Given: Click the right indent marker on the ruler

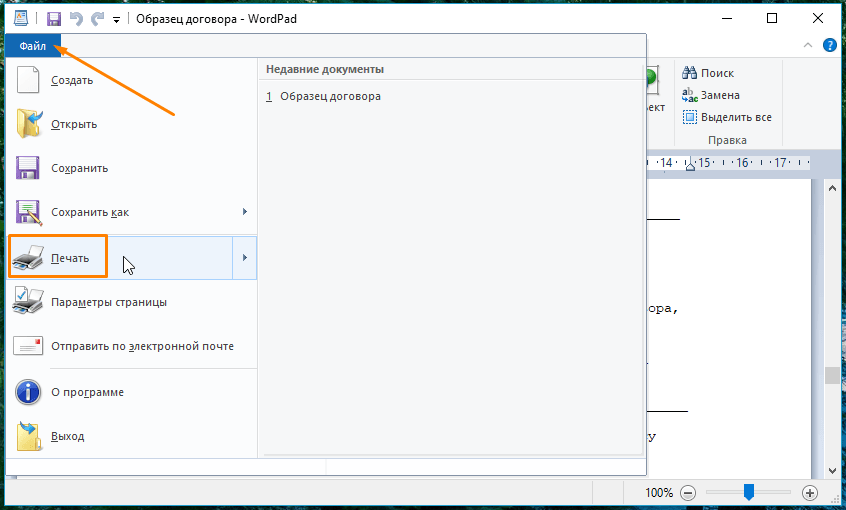Looking at the screenshot, I should pyautogui.click(x=690, y=166).
